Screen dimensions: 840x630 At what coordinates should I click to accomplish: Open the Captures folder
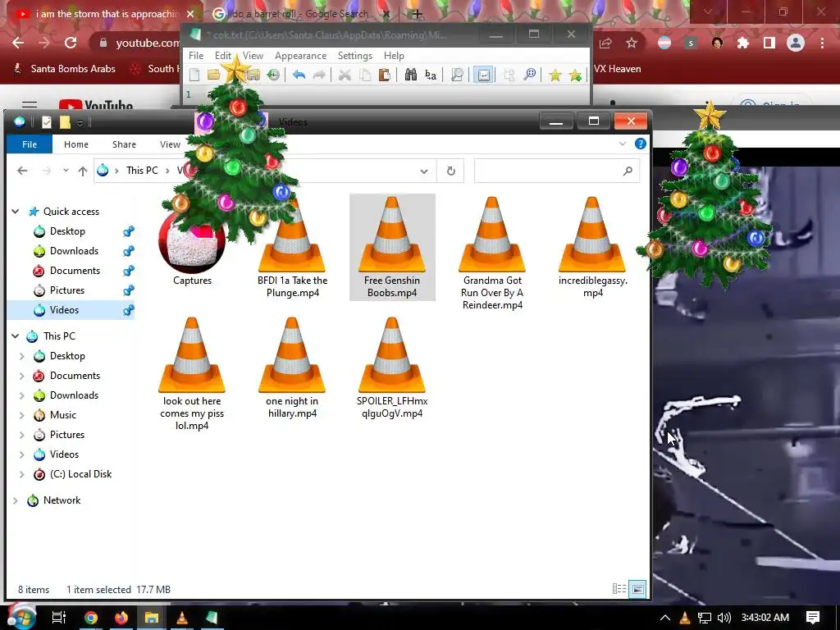click(192, 249)
